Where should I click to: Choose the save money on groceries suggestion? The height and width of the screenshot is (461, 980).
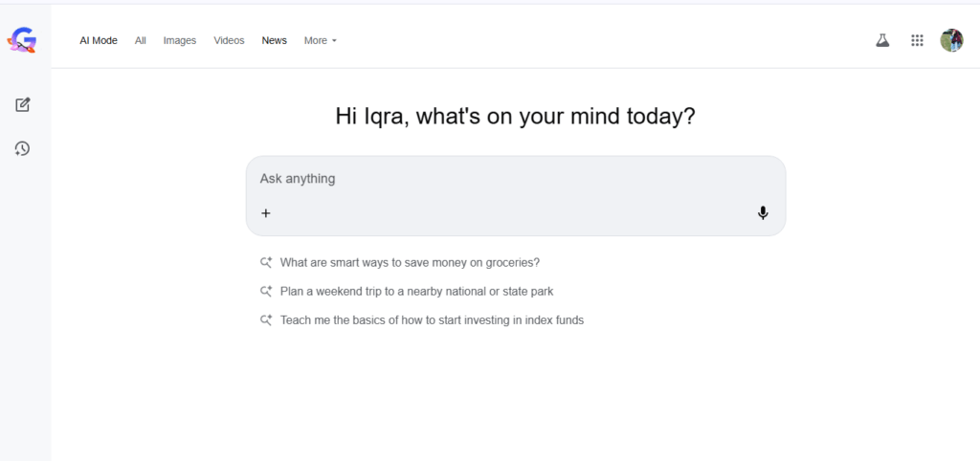(410, 262)
